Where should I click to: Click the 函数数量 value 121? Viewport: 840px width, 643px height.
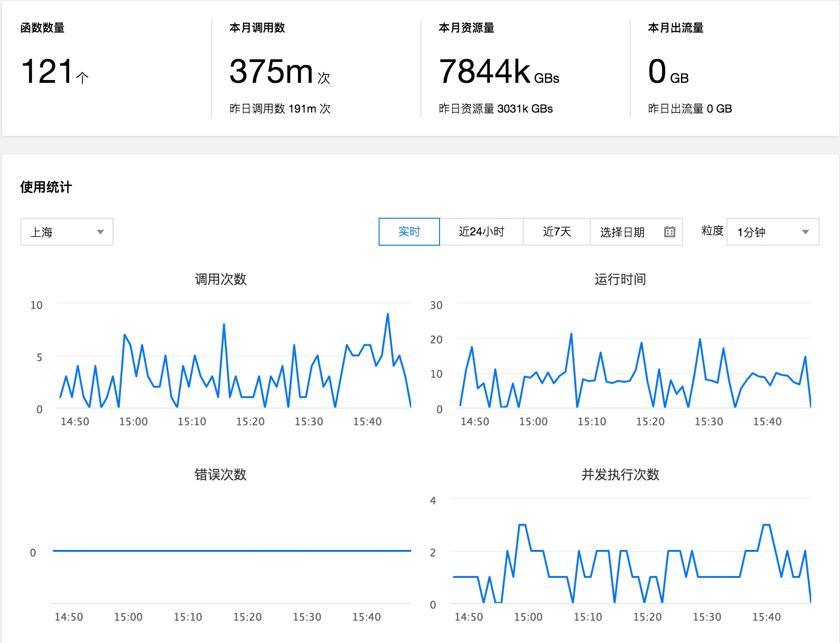tap(47, 72)
